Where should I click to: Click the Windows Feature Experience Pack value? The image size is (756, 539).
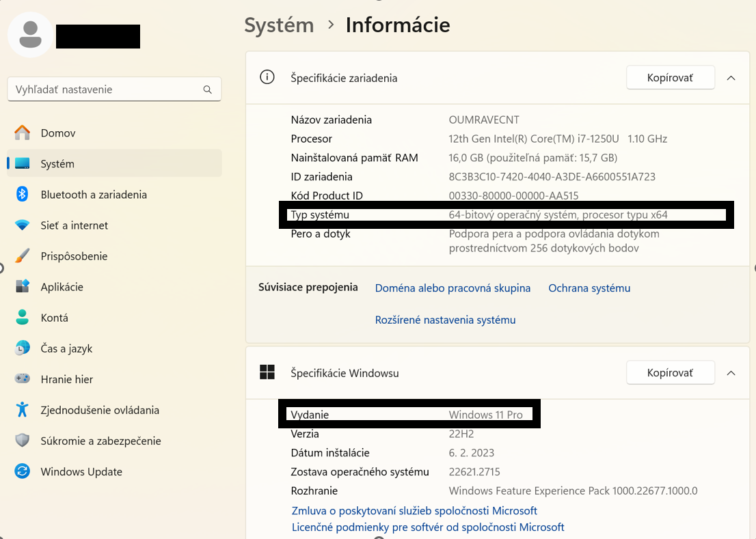pos(573,490)
